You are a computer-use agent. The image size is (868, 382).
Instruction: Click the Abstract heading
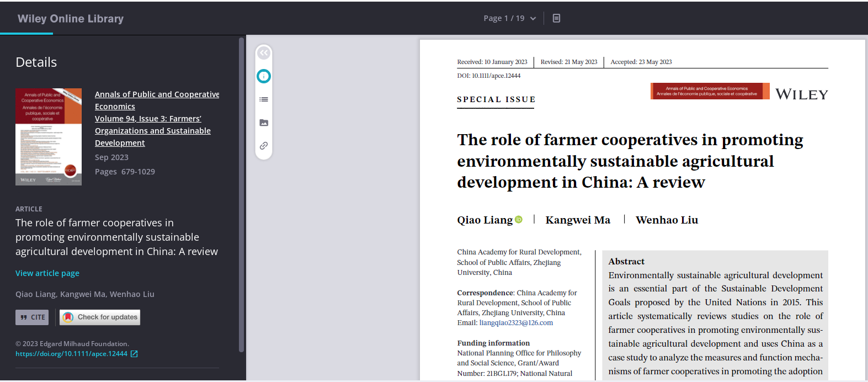click(626, 262)
